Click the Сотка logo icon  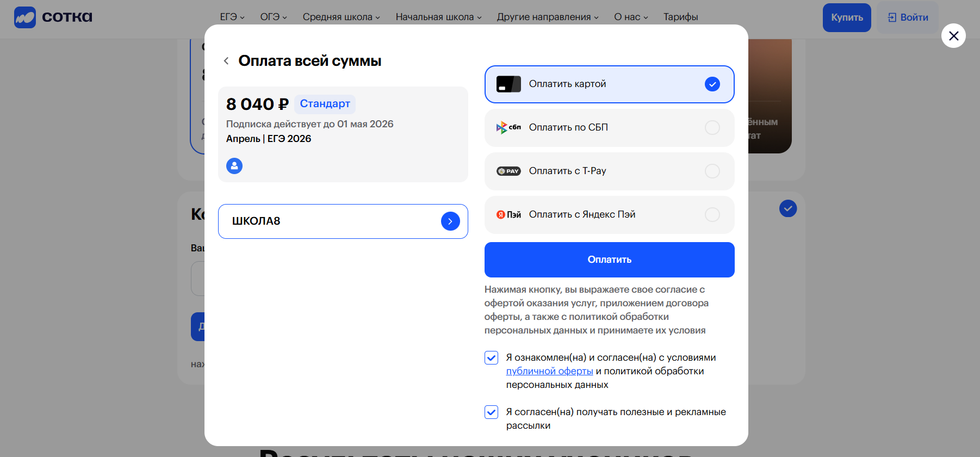pos(25,17)
